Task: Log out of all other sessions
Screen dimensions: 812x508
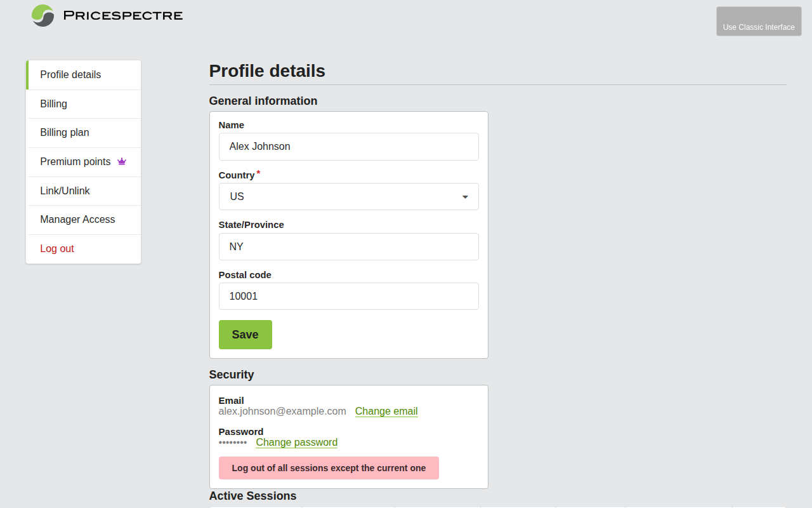Action: pyautogui.click(x=329, y=467)
